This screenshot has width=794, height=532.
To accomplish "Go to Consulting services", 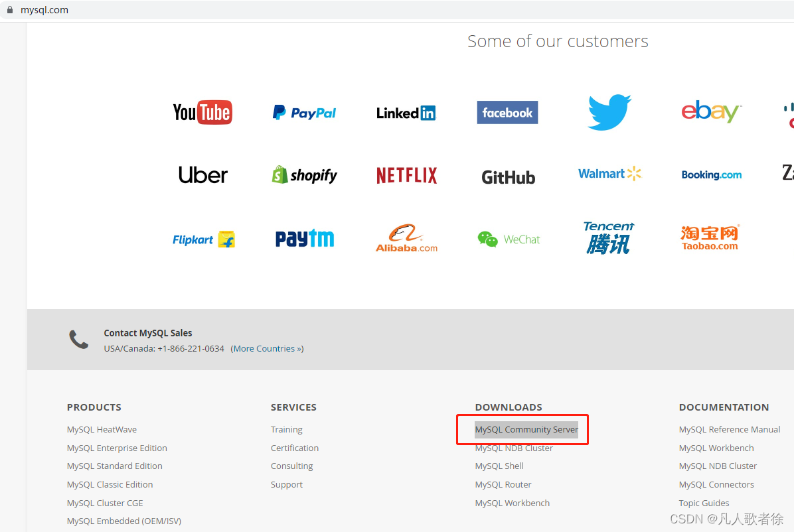I will [x=291, y=466].
